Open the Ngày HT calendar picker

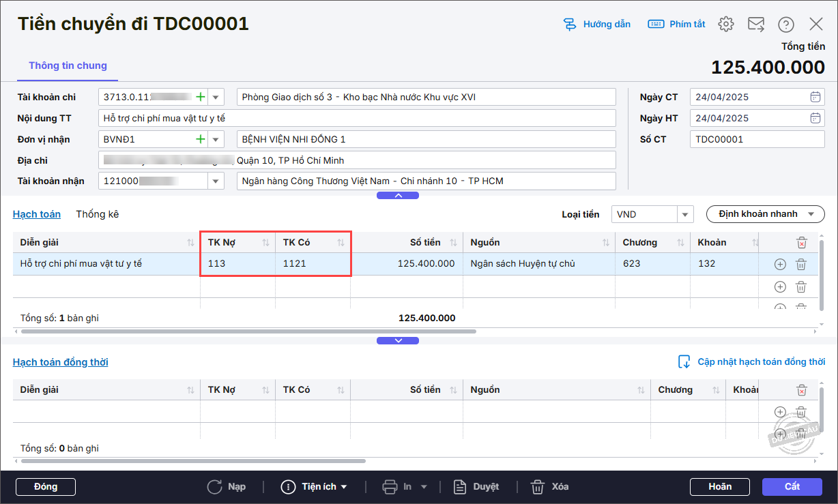[x=815, y=118]
